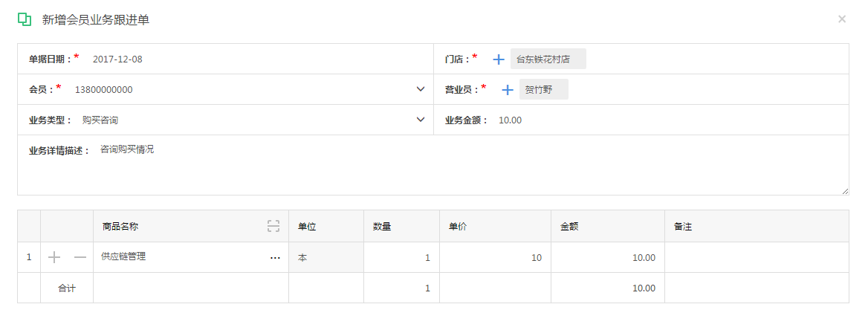Add a row with the plus icon

(x=54, y=257)
